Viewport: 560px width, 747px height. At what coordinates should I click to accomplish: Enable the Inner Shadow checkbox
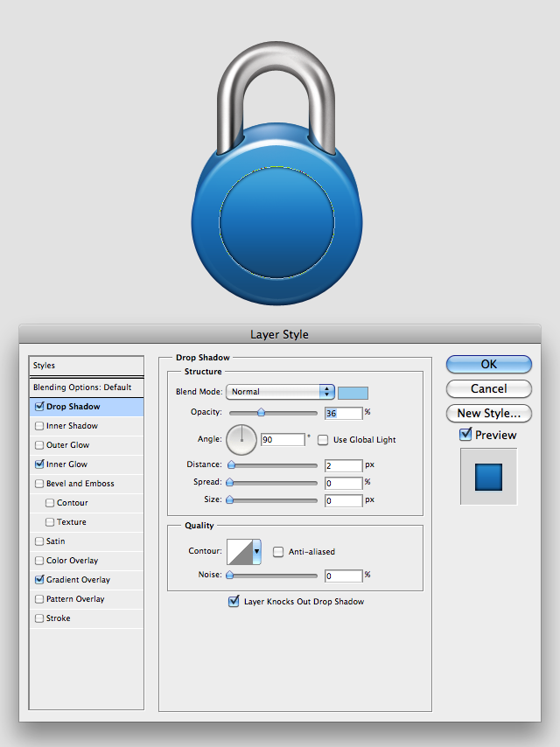click(39, 426)
